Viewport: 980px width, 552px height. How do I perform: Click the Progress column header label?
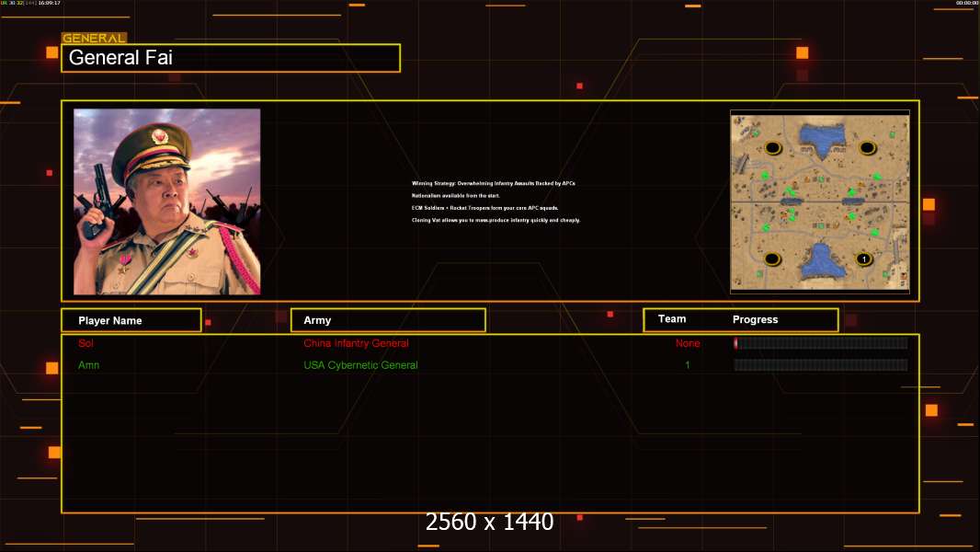click(755, 320)
